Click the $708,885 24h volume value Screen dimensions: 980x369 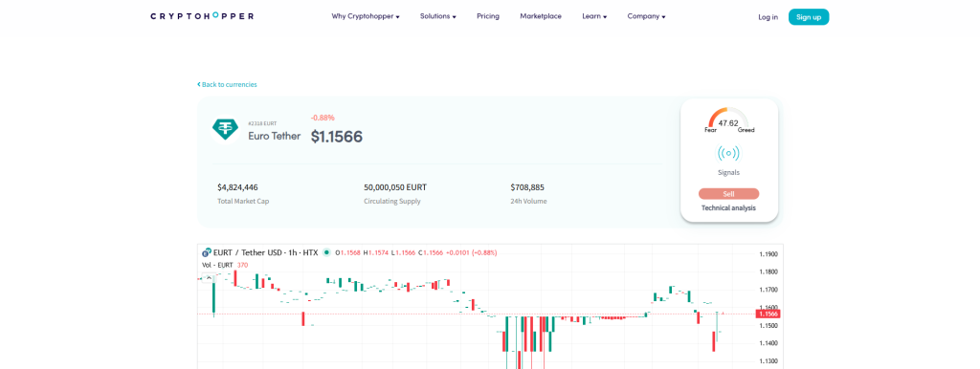(x=527, y=187)
